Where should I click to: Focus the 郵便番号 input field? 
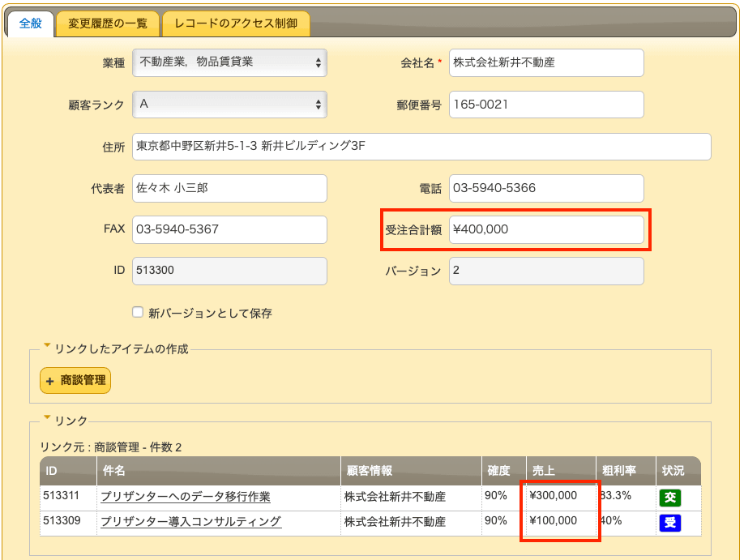point(546,105)
